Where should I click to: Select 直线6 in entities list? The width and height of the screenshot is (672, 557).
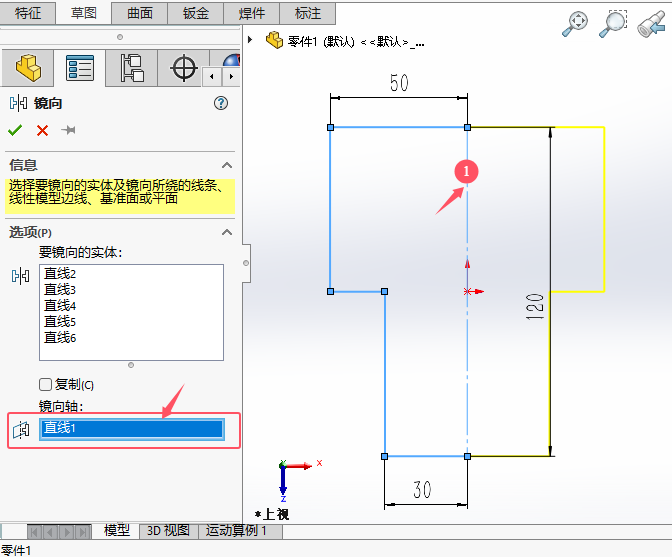tap(60, 338)
